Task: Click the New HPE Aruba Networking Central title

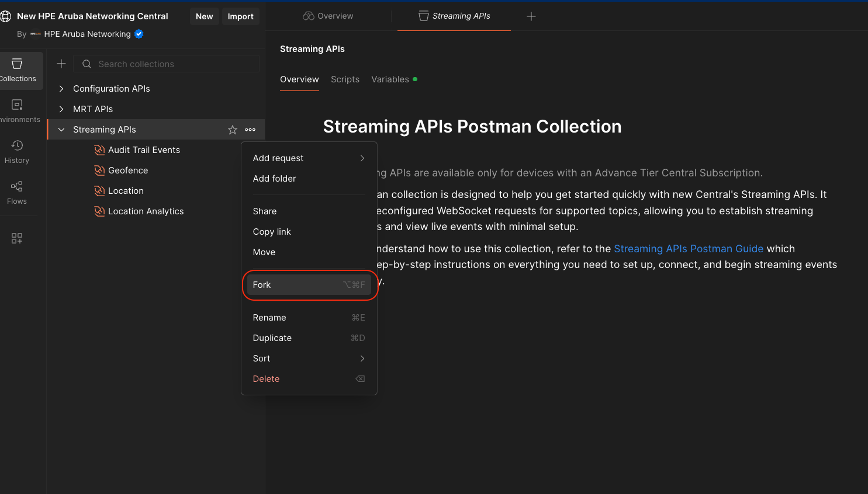Action: coord(92,16)
